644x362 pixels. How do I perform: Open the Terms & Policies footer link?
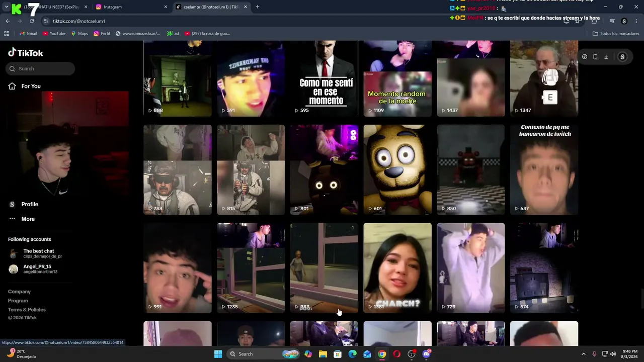[27, 310]
